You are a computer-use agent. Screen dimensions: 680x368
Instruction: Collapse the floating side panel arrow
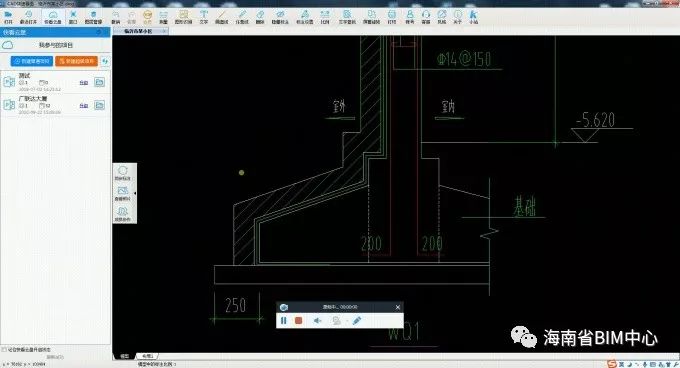point(135,193)
